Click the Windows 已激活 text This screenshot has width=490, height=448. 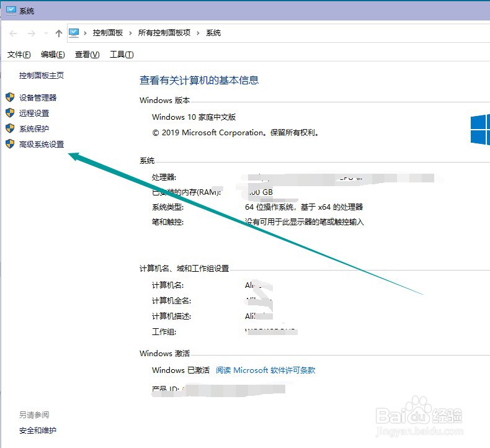tap(181, 370)
